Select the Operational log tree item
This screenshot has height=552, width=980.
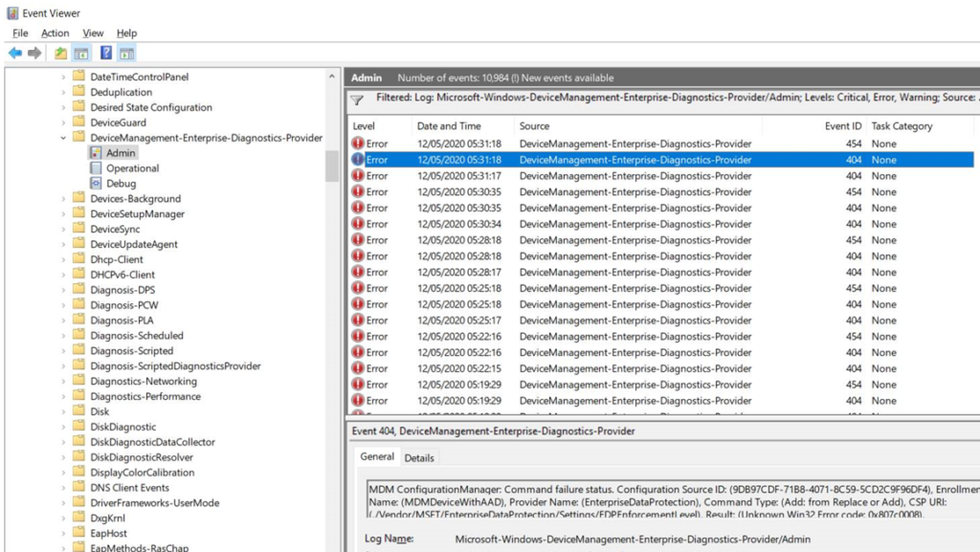pos(132,168)
